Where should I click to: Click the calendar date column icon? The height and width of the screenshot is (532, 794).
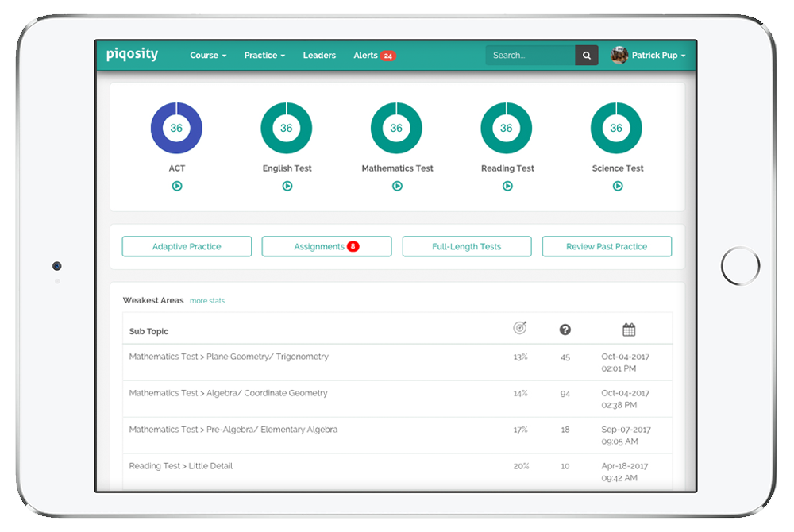tap(629, 330)
